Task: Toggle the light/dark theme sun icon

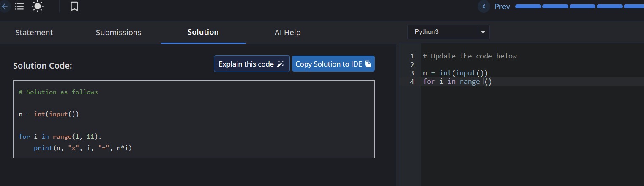Action: (38, 6)
